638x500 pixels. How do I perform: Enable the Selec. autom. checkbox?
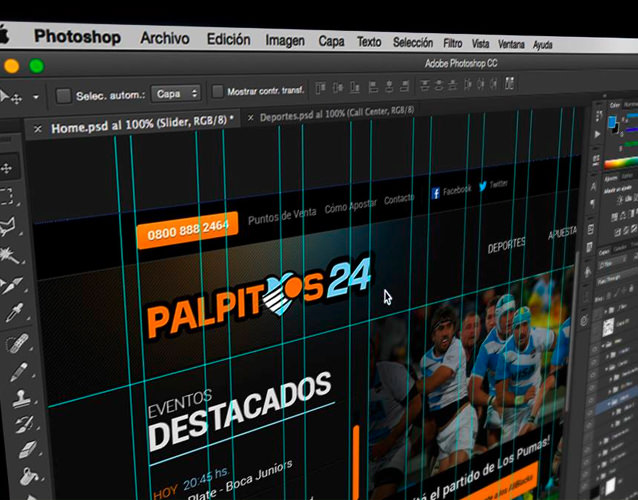64,95
